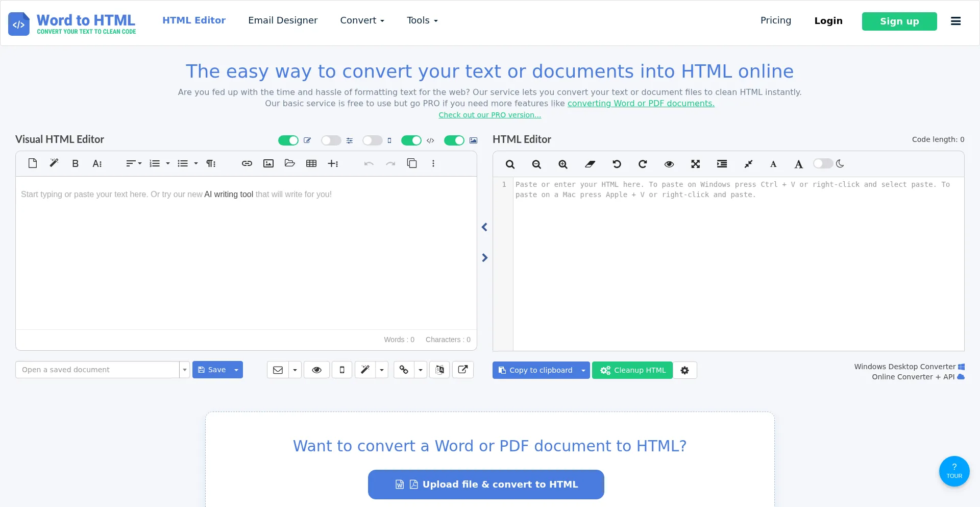Click the compress arrows icon in HTML Editor
The width and height of the screenshot is (980, 507).
pos(748,164)
